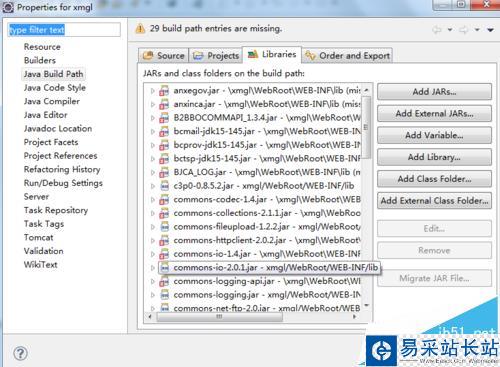Open the Java Code Style page

click(x=55, y=88)
